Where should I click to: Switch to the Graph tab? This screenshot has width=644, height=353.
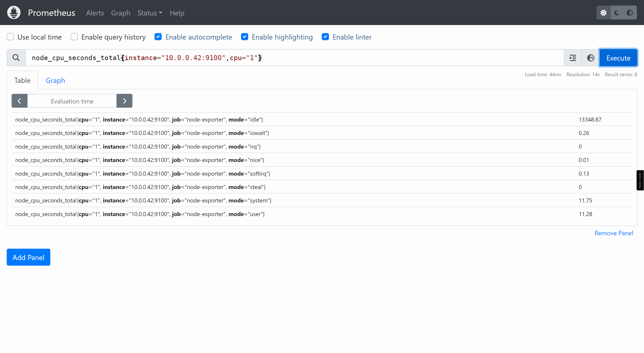[x=55, y=80]
